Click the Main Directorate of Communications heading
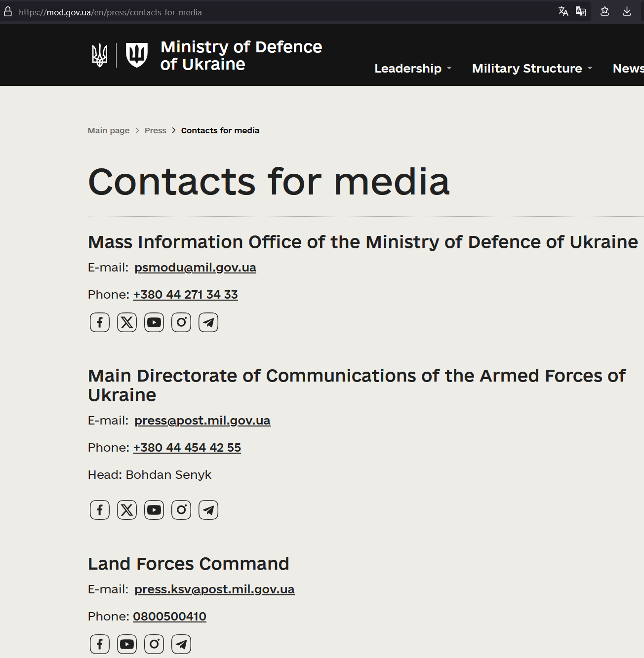This screenshot has width=644, height=658. [357, 385]
